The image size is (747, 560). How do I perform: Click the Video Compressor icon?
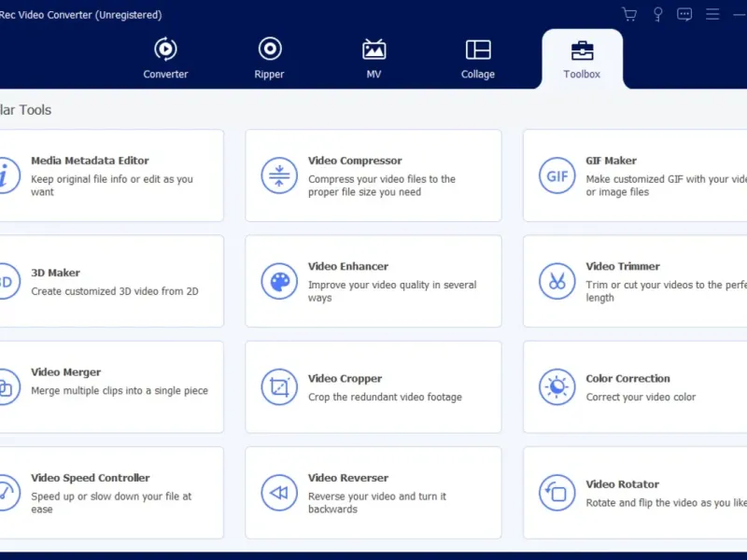[279, 175]
